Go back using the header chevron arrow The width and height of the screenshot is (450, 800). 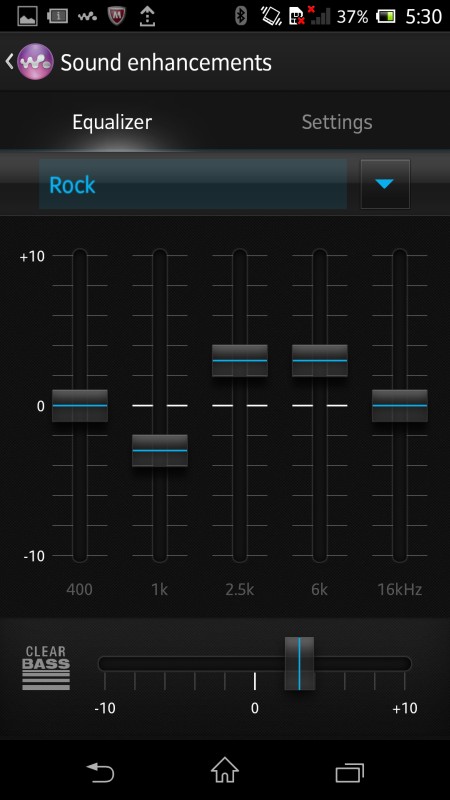click(x=9, y=62)
